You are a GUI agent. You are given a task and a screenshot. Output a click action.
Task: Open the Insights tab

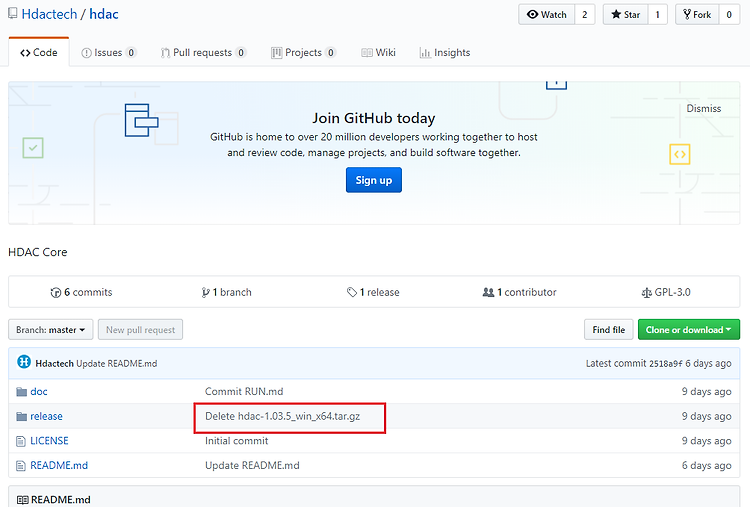pos(445,53)
